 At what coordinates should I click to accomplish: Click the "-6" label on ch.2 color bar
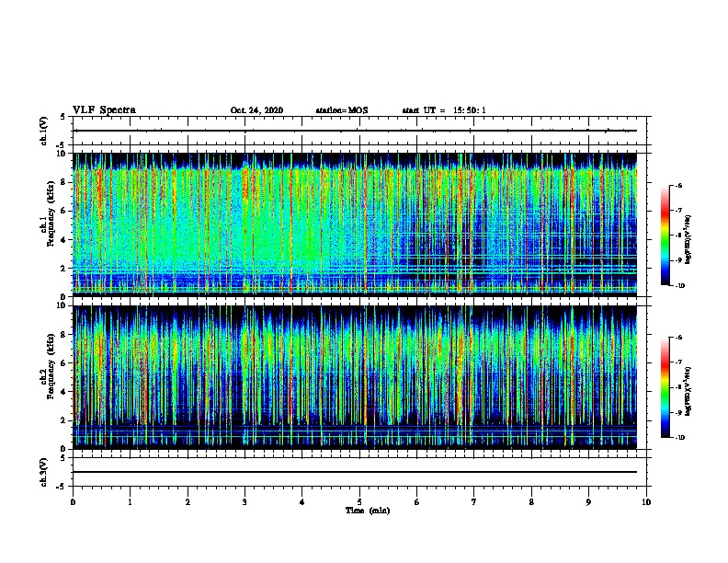coord(678,338)
